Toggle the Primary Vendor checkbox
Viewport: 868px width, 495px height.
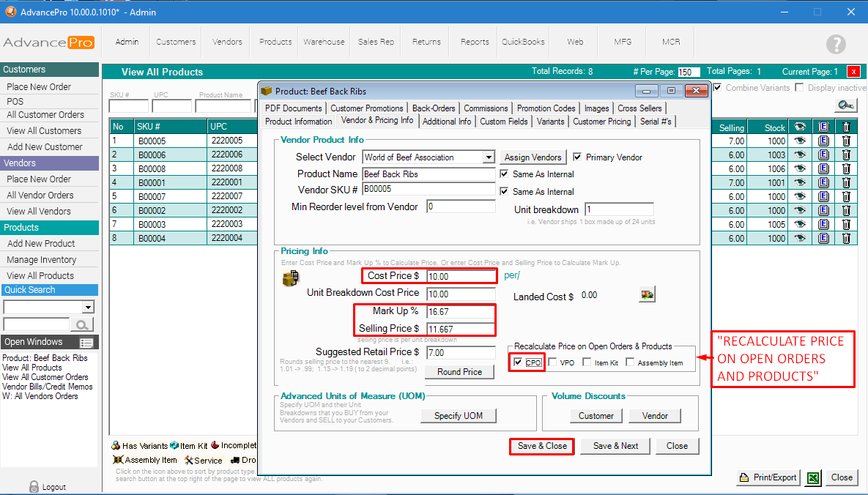click(x=577, y=157)
